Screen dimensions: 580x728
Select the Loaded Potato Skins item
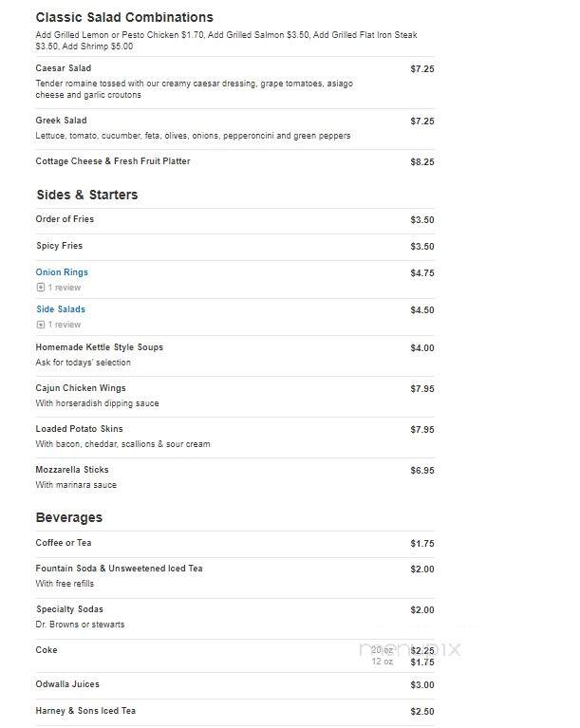pyautogui.click(x=80, y=429)
